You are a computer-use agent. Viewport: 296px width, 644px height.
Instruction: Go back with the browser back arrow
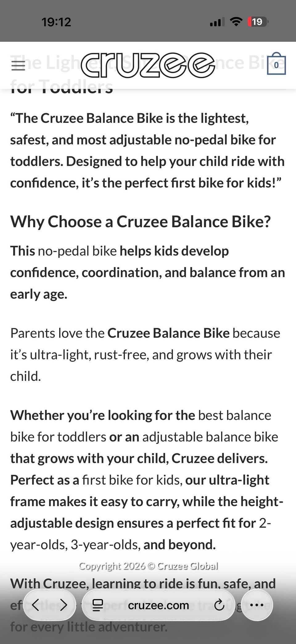tap(36, 605)
